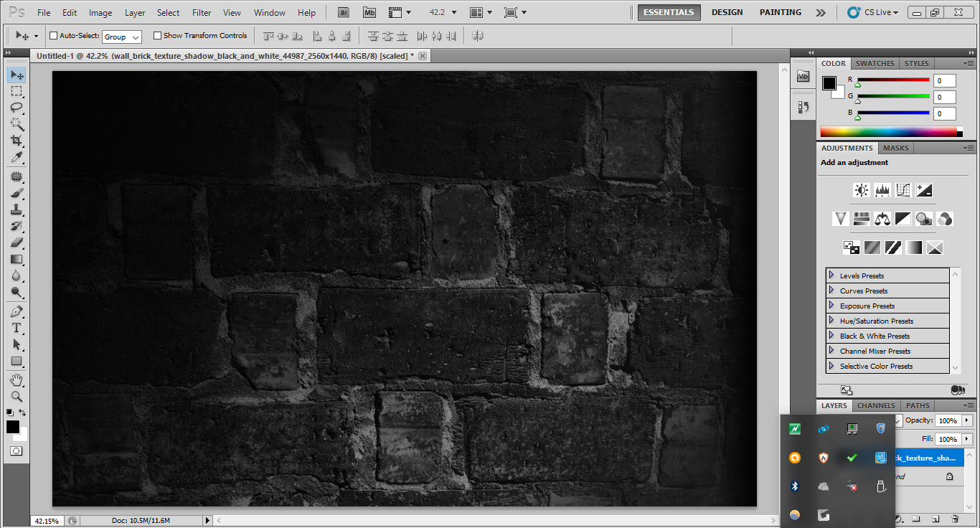The image size is (980, 528).
Task: Select the Painting workspace
Action: click(781, 12)
